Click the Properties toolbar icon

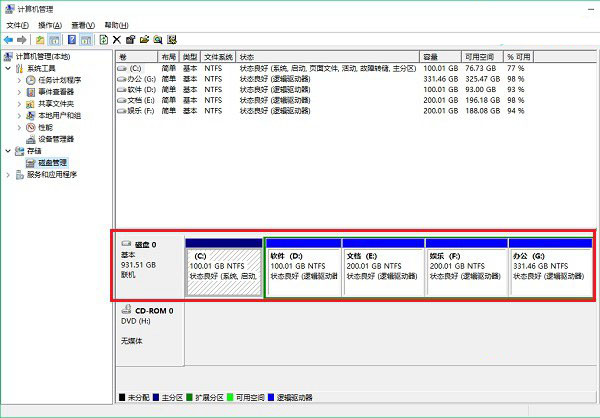click(x=131, y=40)
